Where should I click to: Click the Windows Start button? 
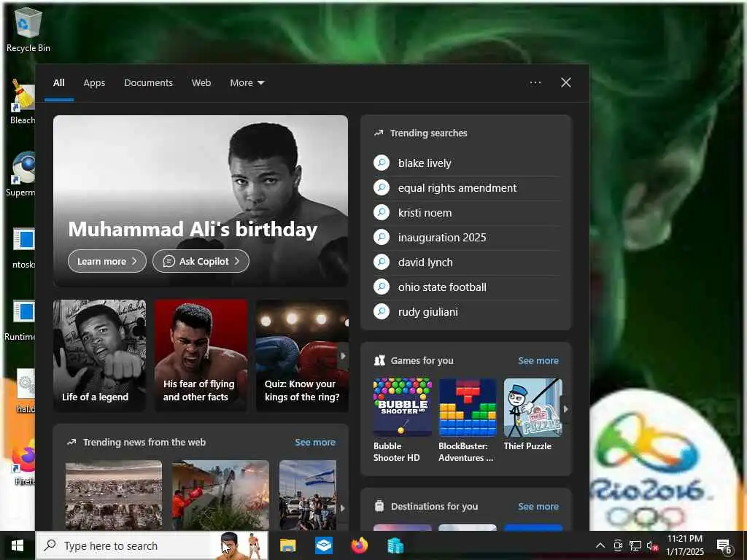pyautogui.click(x=18, y=545)
